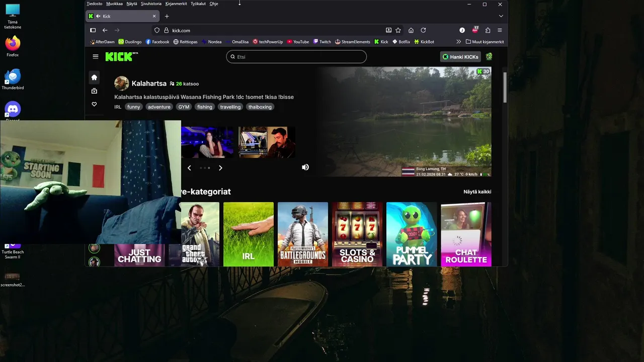Click the GYM tag
Viewport: 644px width, 362px height.
pos(184,107)
